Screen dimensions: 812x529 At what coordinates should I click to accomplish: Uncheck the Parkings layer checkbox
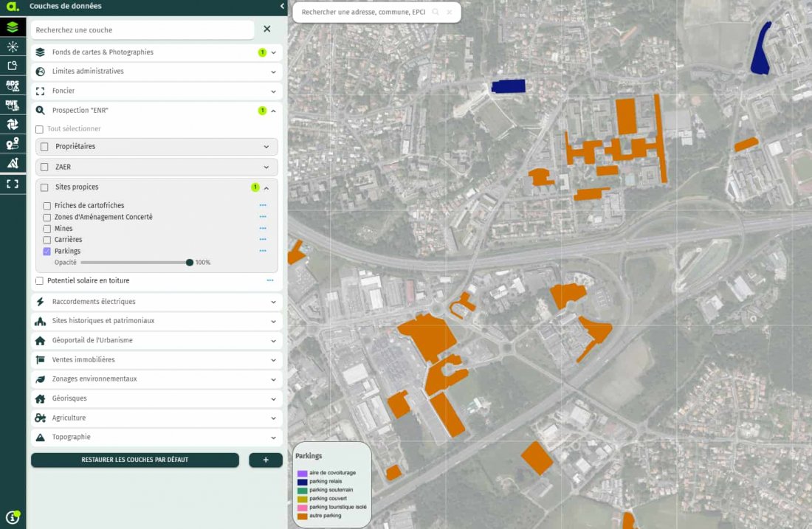(47, 252)
